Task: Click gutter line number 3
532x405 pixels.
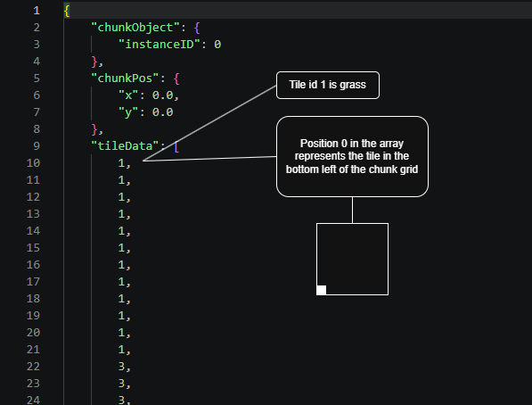Action: click(37, 45)
